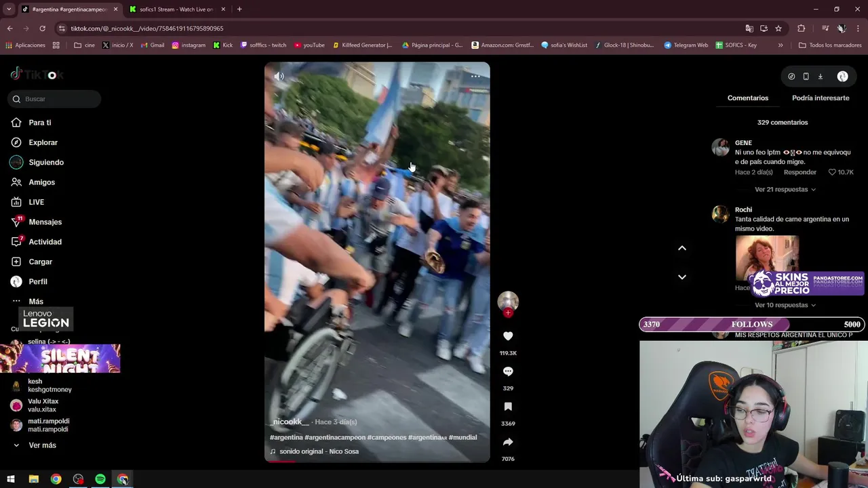Open Todos los marcadores folder
Screen dimensions: 868x488
tap(829, 45)
